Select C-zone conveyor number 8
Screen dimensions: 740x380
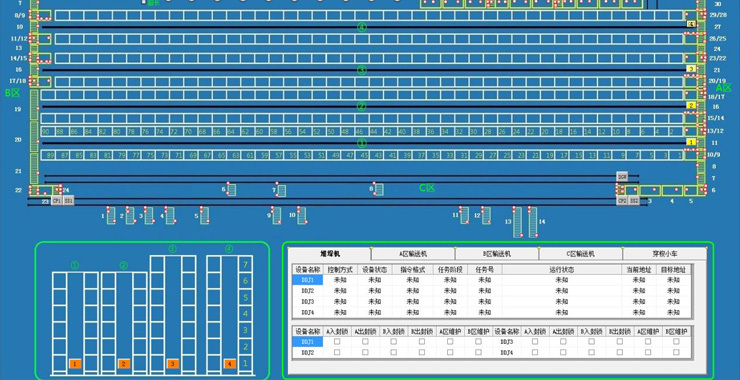[378, 189]
